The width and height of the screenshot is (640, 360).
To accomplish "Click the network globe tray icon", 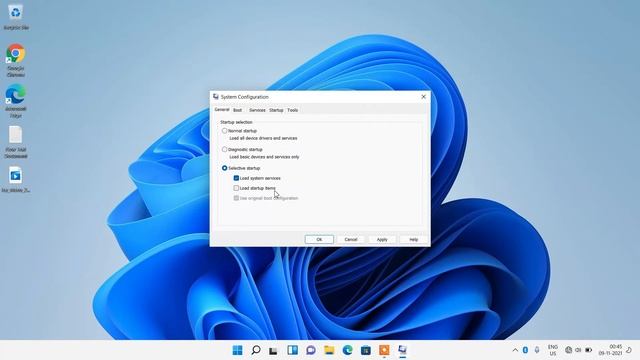I will pos(568,350).
